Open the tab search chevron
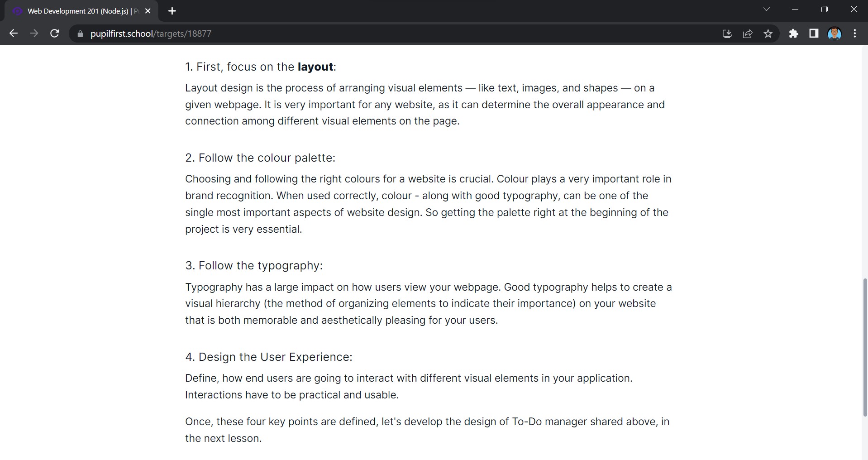Image resolution: width=868 pixels, height=460 pixels. pos(767,9)
